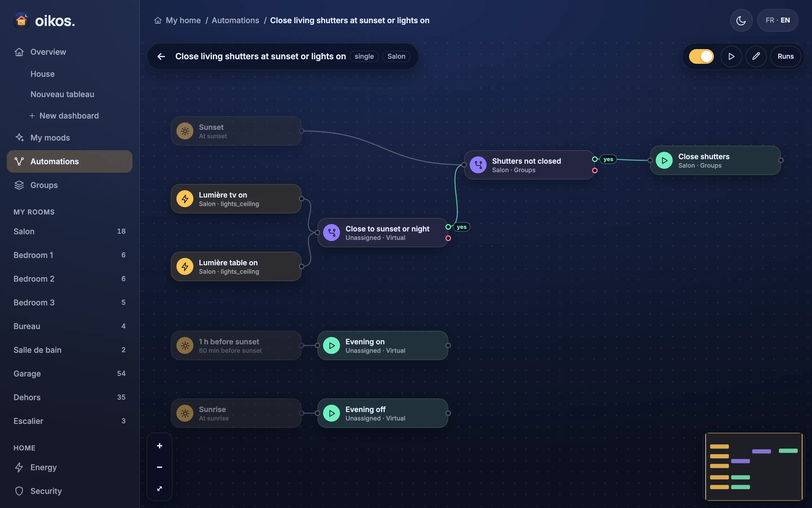Click the Close to sunset or night branch icon
The height and width of the screenshot is (508, 812).
(x=332, y=233)
